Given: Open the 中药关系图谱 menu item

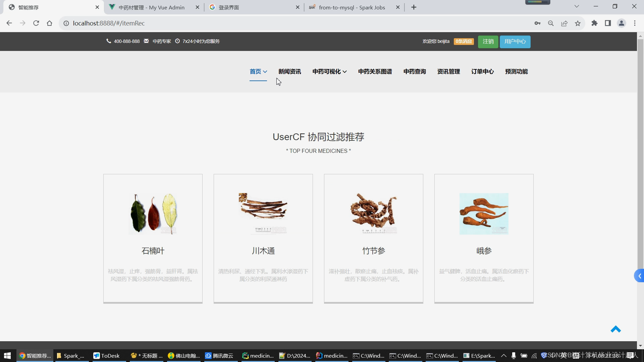Looking at the screenshot, I should click(375, 71).
